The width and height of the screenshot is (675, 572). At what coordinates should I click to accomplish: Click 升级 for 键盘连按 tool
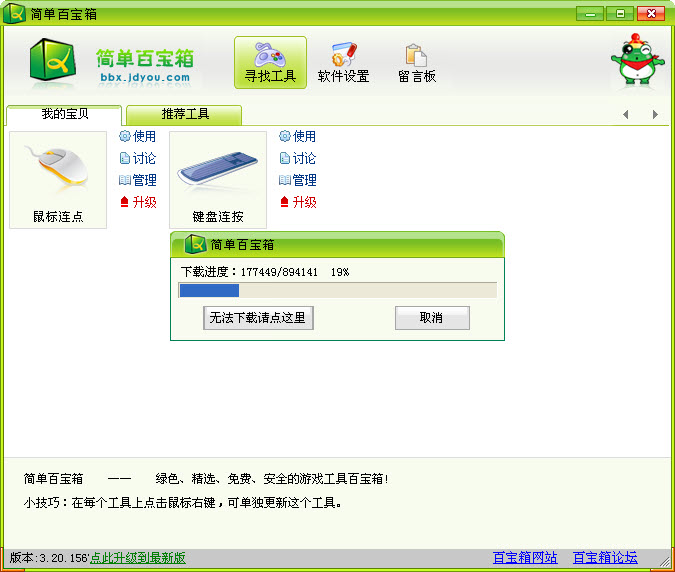[298, 202]
